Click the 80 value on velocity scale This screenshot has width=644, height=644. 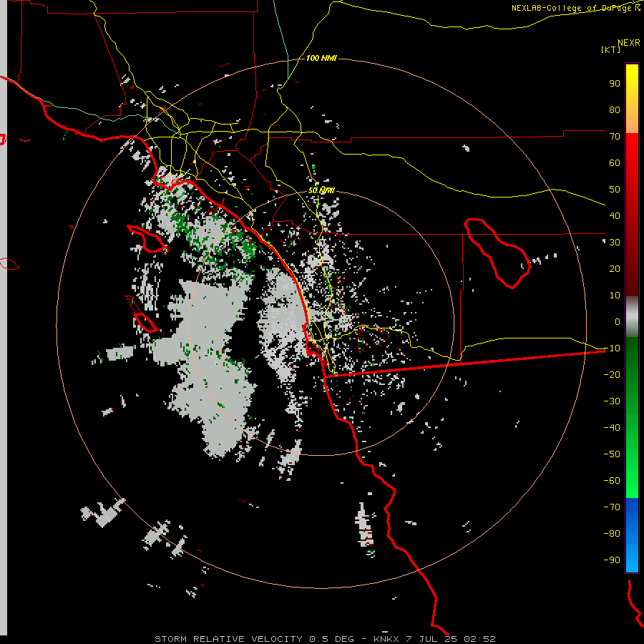615,110
